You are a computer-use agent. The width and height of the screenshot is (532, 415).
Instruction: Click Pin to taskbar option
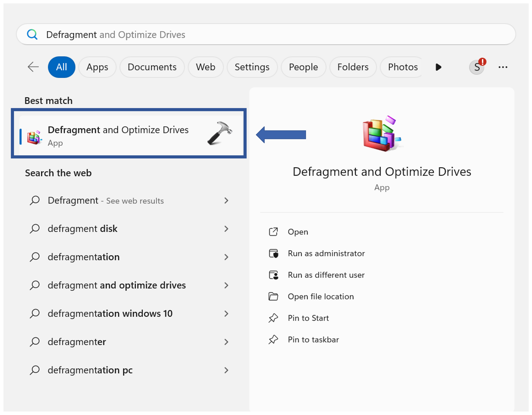click(x=313, y=340)
